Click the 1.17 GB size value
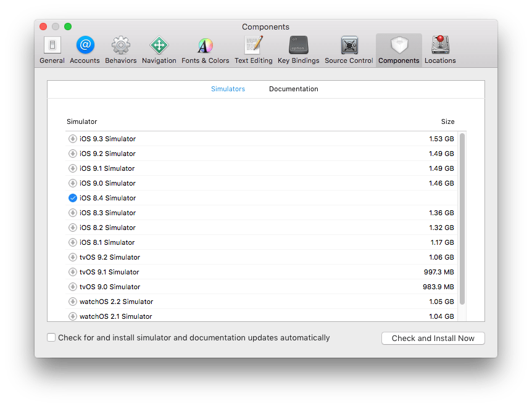Screen dimensions: 532x407 442,242
